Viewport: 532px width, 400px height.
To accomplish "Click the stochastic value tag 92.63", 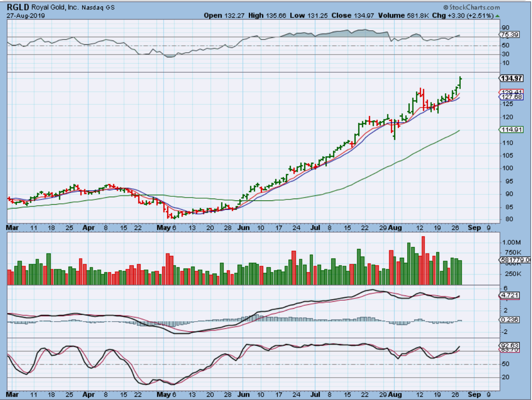I will (509, 345).
